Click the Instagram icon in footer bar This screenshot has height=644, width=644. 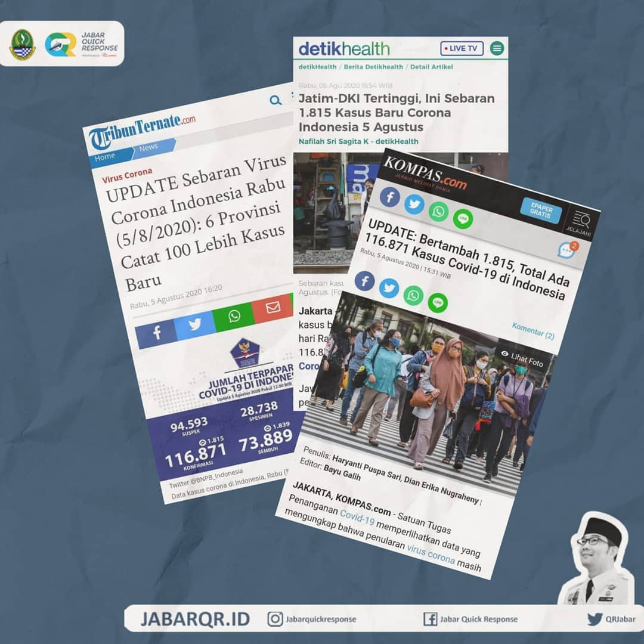275,619
